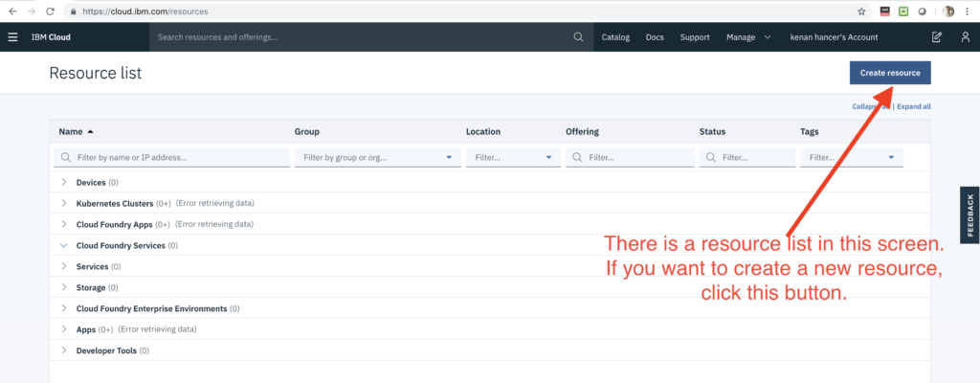Open the Tags filter dropdown
The image size is (980, 383).
[851, 158]
